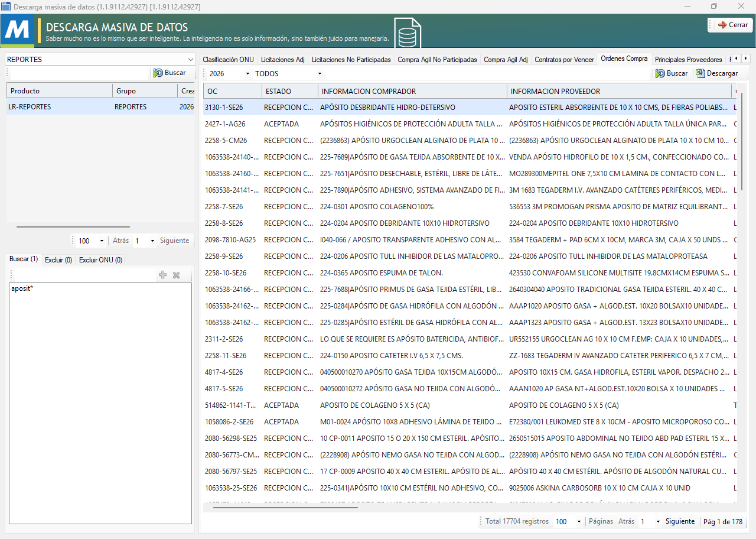The width and height of the screenshot is (756, 539).
Task: Go to the main table's Siguiente page
Action: point(680,521)
